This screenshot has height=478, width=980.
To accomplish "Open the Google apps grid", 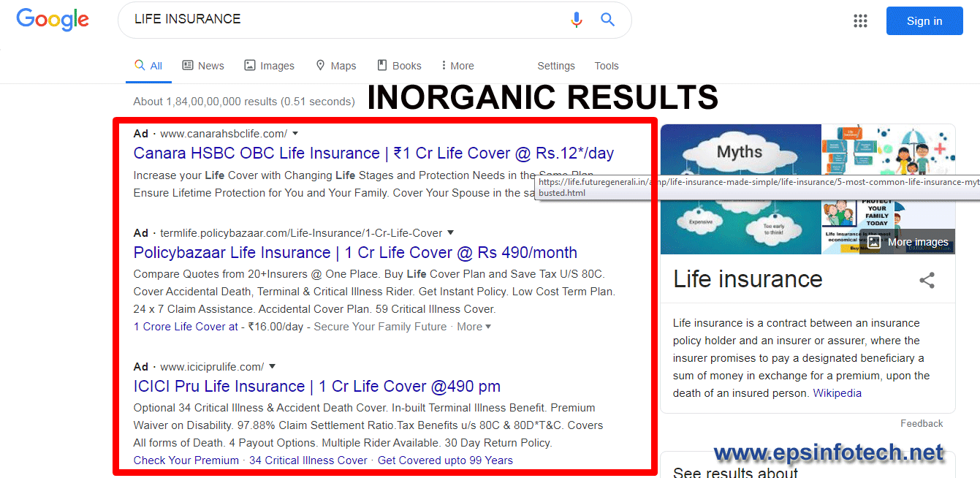I will pos(860,20).
